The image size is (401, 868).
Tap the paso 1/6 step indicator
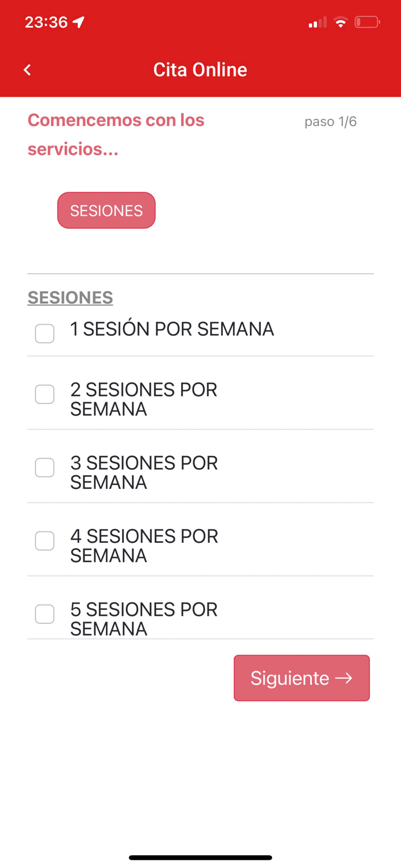(x=330, y=122)
